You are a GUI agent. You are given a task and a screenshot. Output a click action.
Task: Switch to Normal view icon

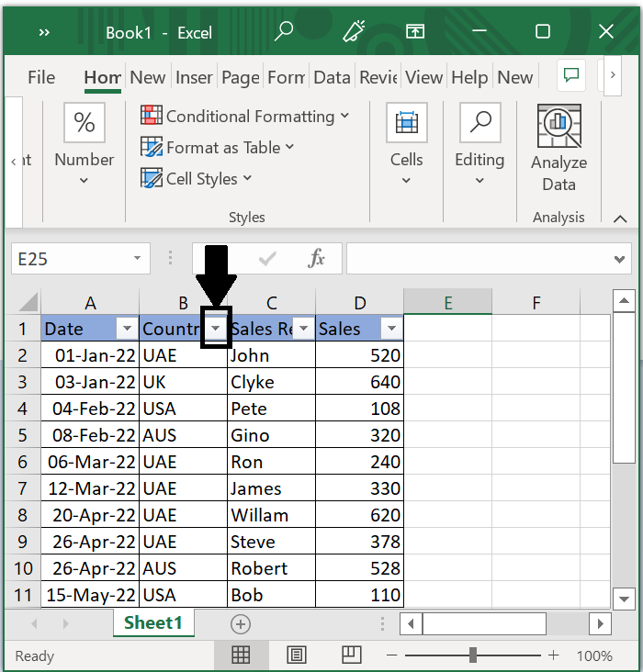click(x=241, y=655)
